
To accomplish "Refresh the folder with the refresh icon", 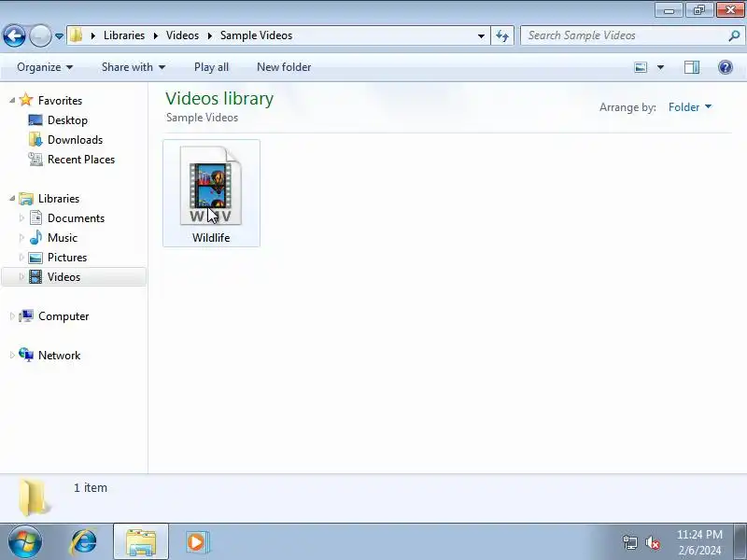I will click(x=502, y=35).
